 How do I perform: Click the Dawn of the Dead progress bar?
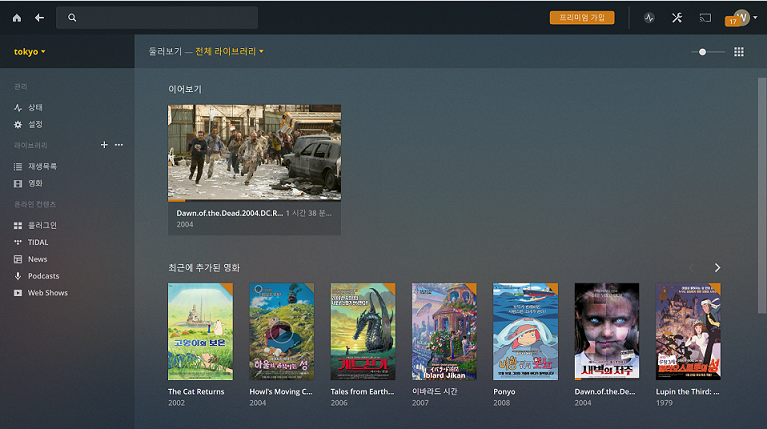coord(254,200)
